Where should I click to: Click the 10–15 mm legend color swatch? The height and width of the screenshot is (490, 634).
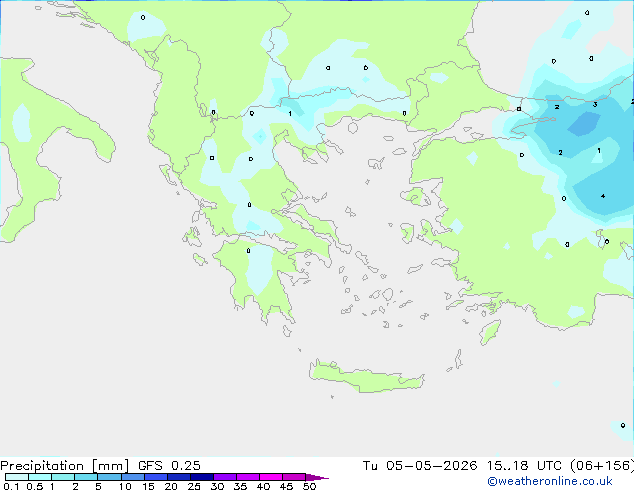coord(132,477)
